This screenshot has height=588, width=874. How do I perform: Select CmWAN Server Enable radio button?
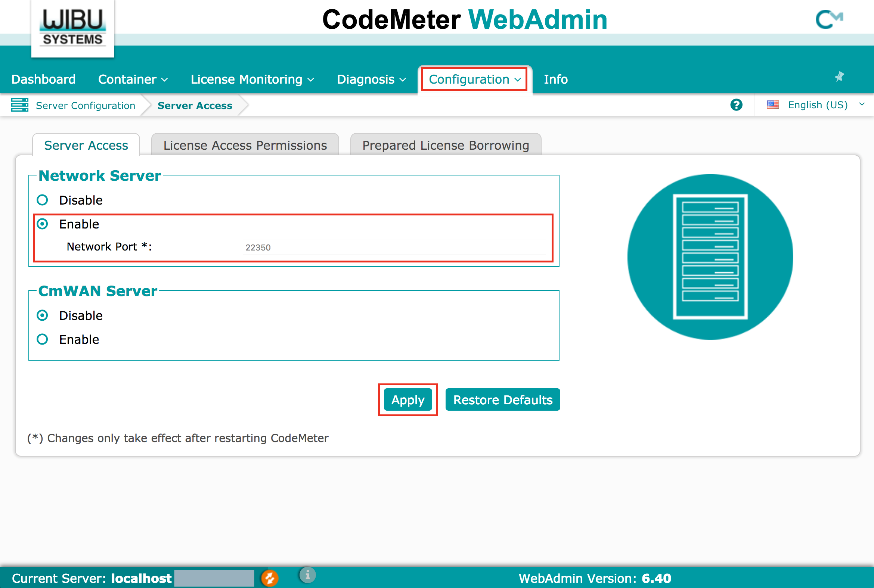[42, 339]
